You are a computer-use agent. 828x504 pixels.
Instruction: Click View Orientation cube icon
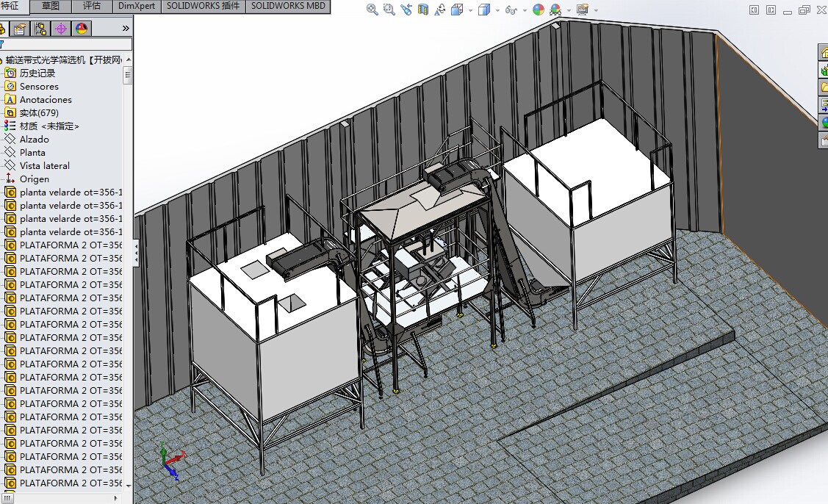457,10
